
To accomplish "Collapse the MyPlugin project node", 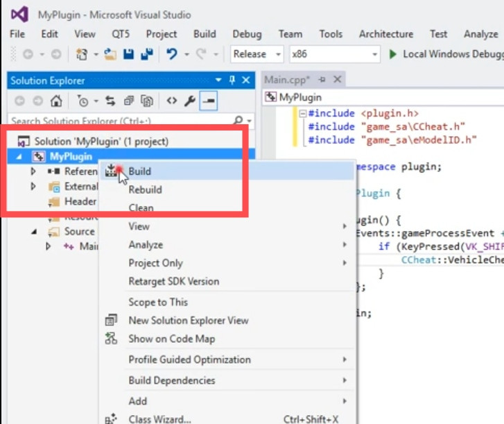I will tap(19, 157).
